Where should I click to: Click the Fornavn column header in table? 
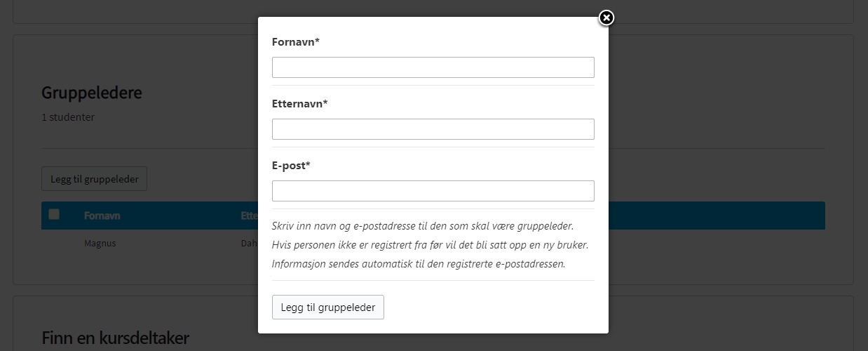[102, 216]
